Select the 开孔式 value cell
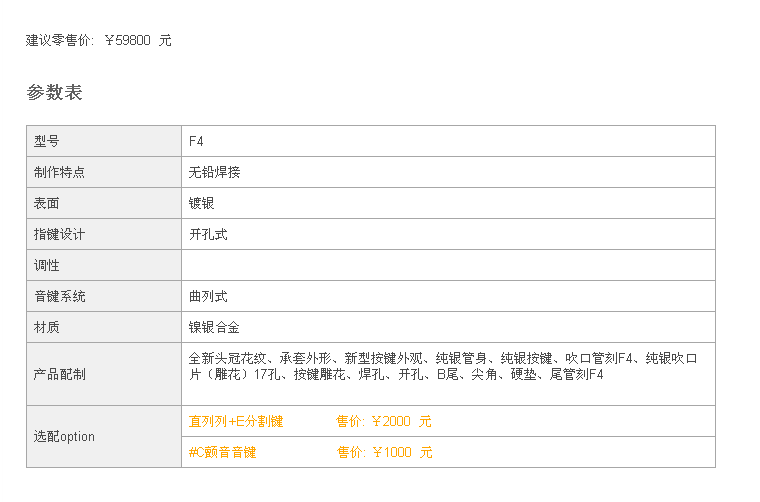760x502 pixels. point(448,234)
